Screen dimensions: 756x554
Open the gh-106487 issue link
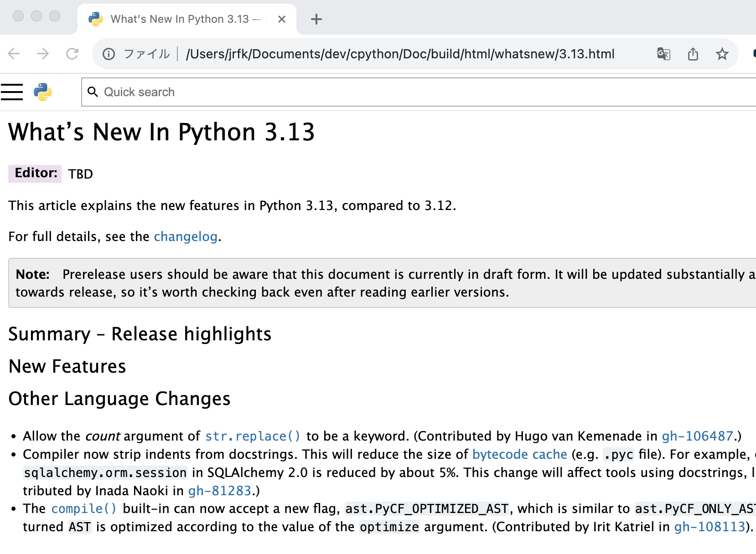(697, 436)
